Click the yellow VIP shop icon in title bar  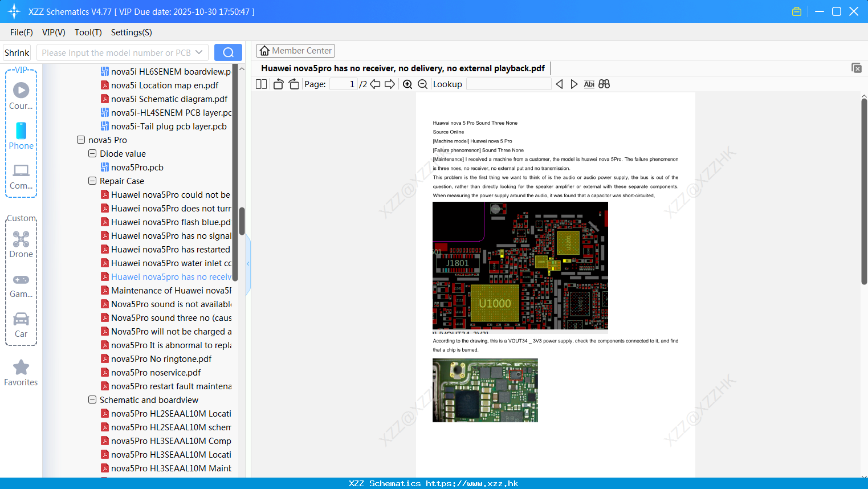coord(797,11)
